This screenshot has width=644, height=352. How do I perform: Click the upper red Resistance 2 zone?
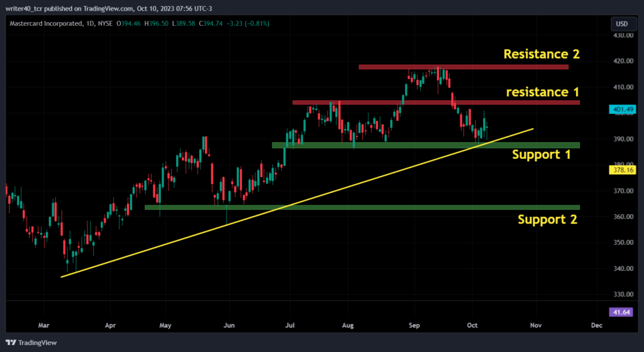point(464,67)
